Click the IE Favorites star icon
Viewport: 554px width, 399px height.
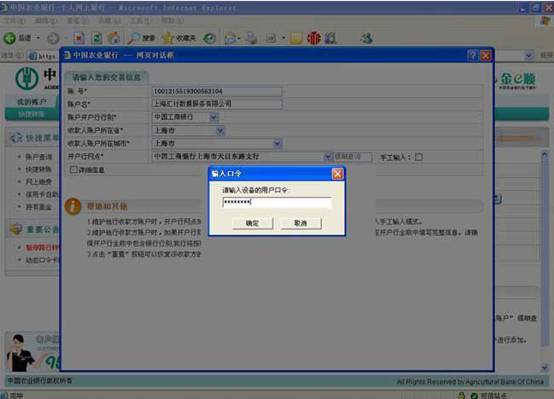[167, 38]
